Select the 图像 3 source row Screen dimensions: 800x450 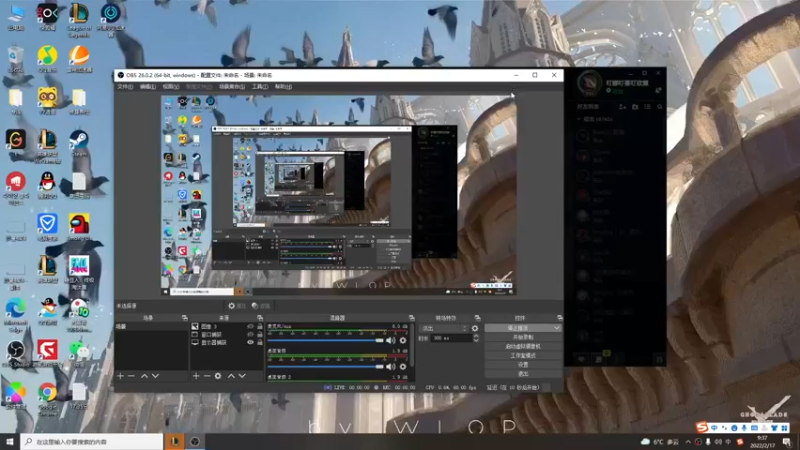point(227,326)
